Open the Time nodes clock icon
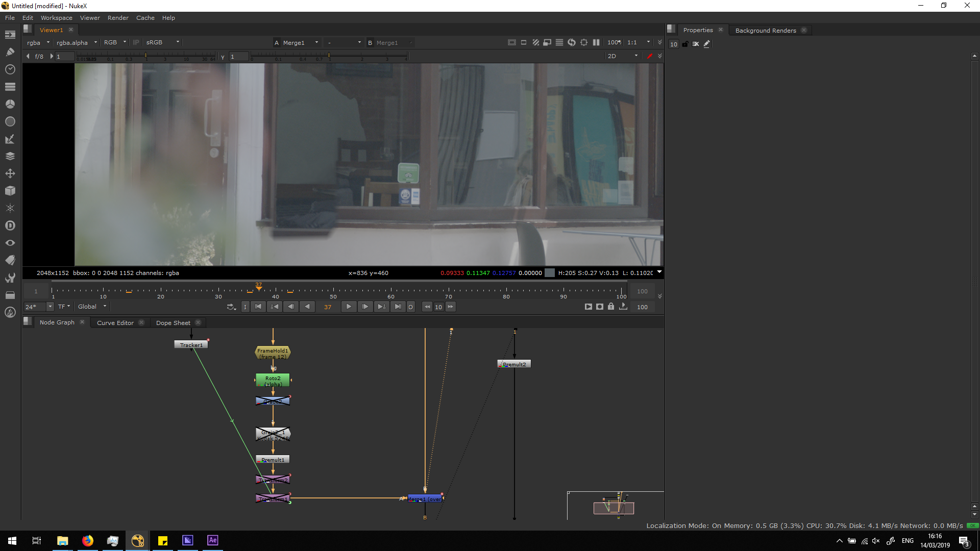The height and width of the screenshot is (551, 980). click(x=10, y=69)
